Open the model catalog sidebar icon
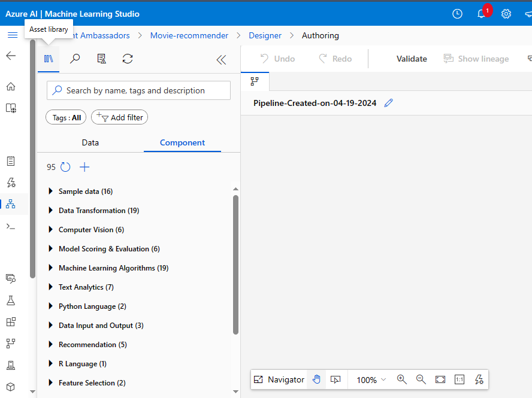This screenshot has width=532, height=398. [x=11, y=108]
